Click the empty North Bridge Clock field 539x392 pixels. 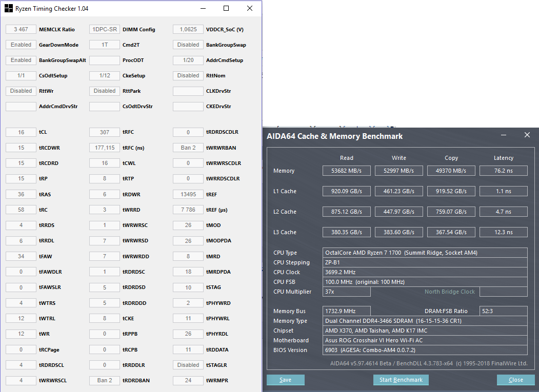[503, 292]
